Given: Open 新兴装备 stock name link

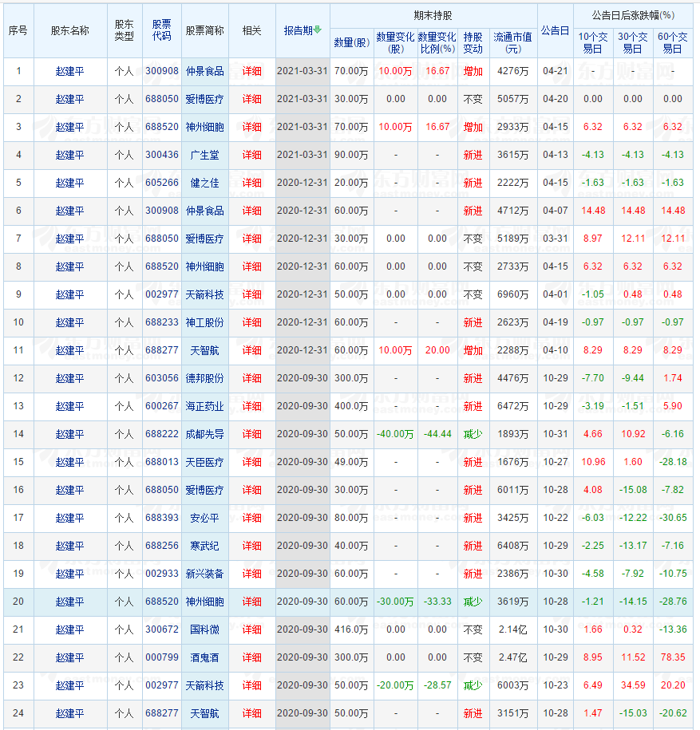Looking at the screenshot, I should tap(204, 574).
